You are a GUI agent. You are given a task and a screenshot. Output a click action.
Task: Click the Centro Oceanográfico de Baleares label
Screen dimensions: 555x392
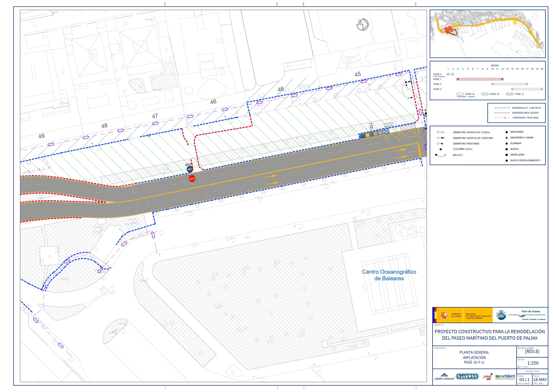click(389, 275)
